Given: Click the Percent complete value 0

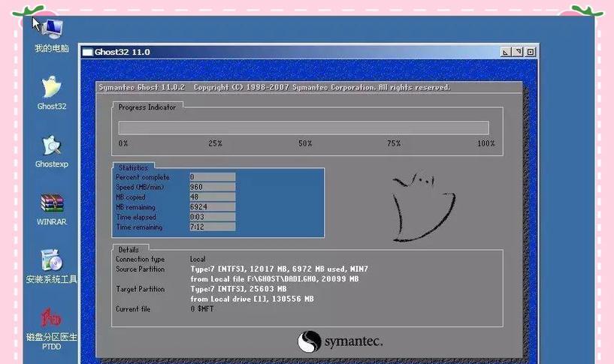Looking at the screenshot, I should click(212, 177).
